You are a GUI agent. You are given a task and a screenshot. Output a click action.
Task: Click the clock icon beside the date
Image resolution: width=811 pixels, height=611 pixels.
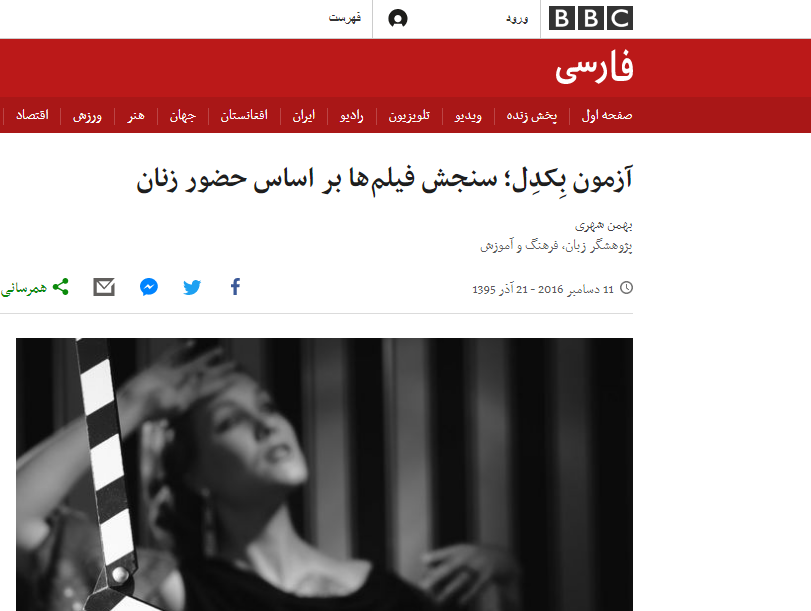pyautogui.click(x=626, y=288)
